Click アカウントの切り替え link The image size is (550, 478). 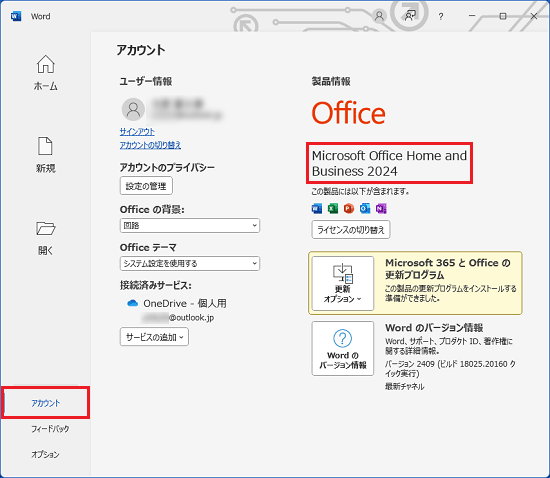coord(150,145)
